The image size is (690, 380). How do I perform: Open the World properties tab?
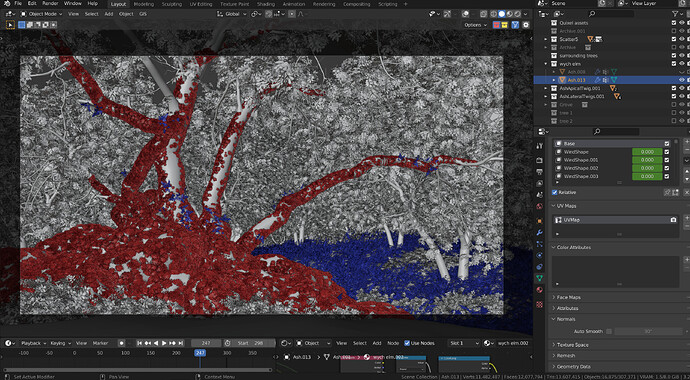pos(540,206)
